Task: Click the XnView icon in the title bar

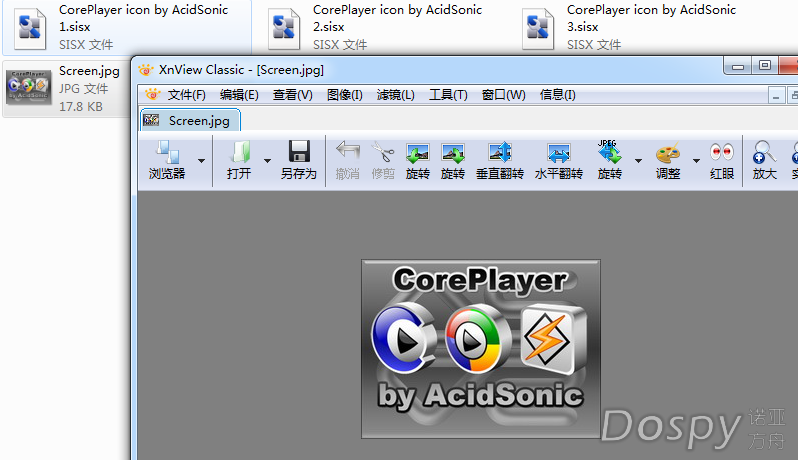Action: 146,70
